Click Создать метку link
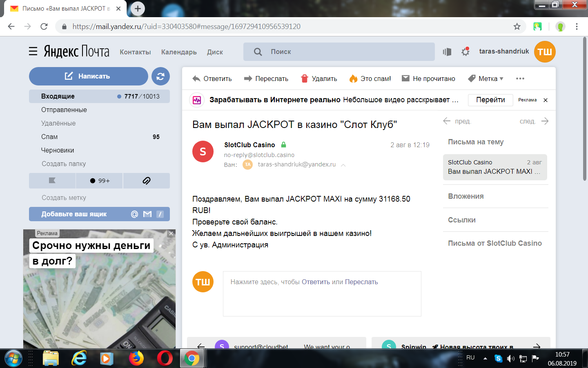588x368 pixels. [x=64, y=197]
